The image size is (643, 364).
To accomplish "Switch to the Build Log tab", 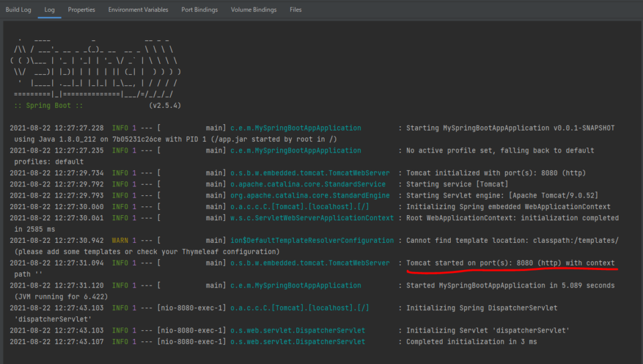I will click(x=18, y=10).
